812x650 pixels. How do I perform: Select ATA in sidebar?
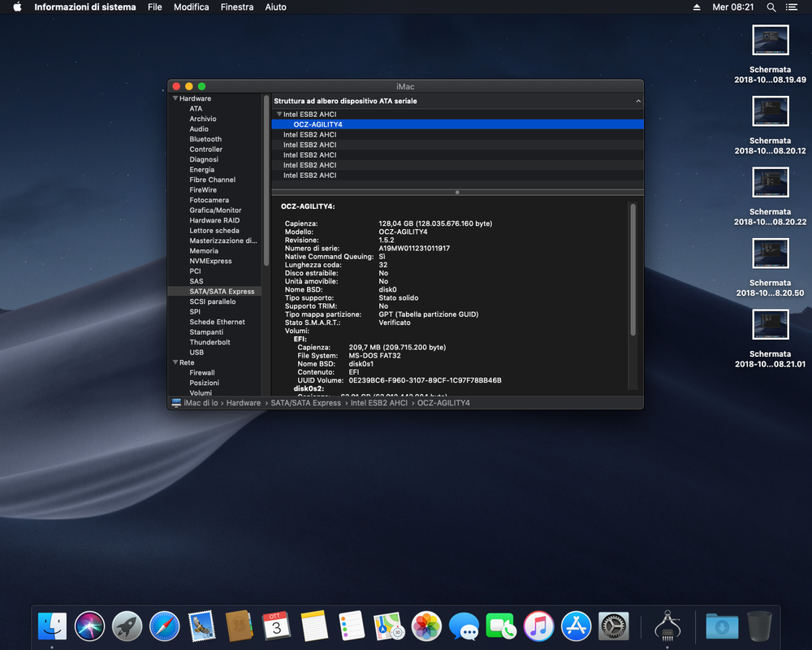pyautogui.click(x=196, y=108)
